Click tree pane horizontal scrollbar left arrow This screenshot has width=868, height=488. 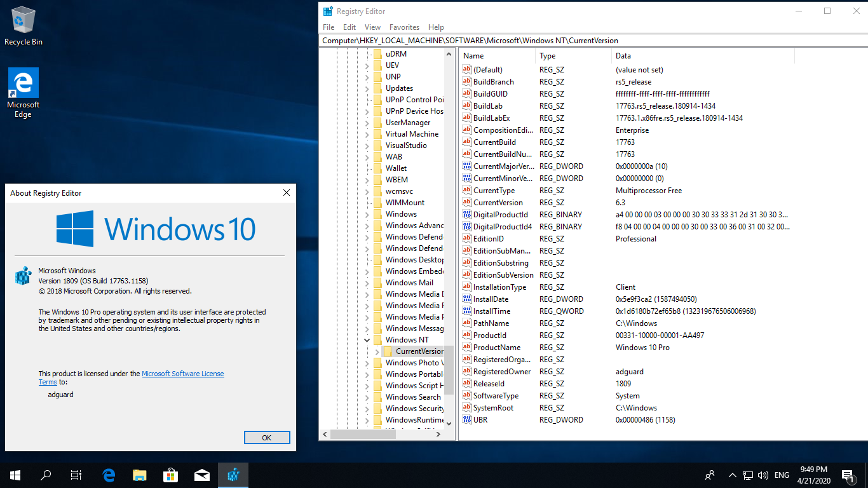click(325, 435)
